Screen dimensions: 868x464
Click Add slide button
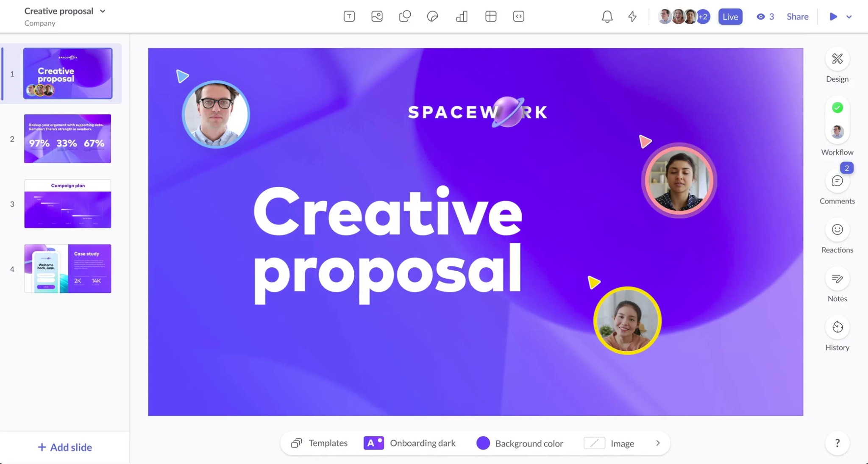click(64, 447)
